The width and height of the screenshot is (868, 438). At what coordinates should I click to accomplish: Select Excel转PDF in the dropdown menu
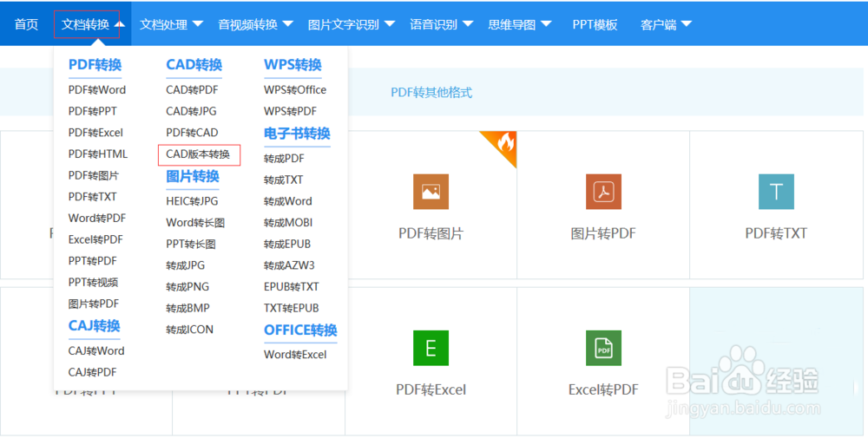(x=95, y=239)
